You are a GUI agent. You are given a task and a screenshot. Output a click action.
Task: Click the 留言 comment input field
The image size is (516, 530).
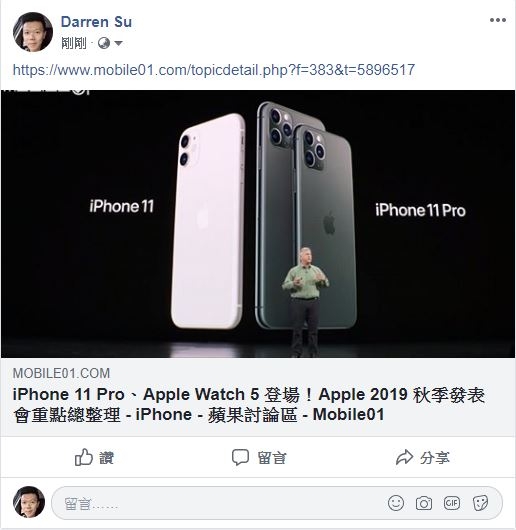(x=277, y=503)
